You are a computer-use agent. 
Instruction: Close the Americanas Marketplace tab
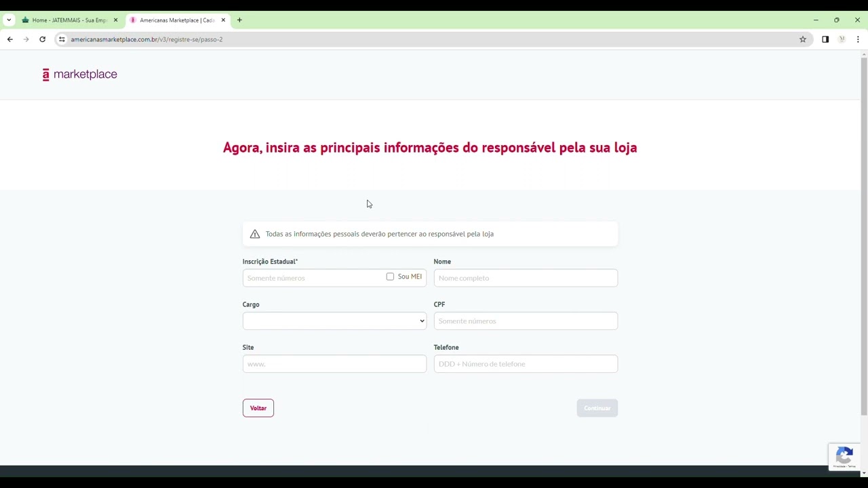(223, 20)
